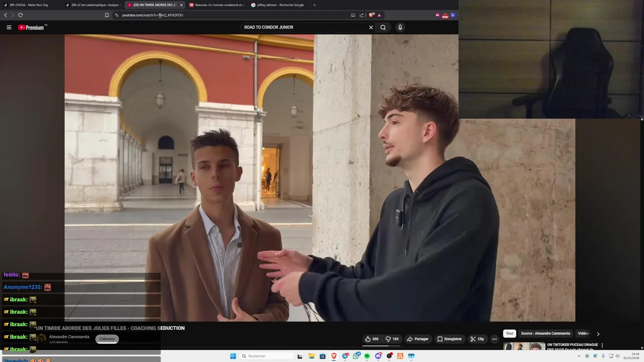Close the active YouTube browser tab
This screenshot has height=362, width=644.
tap(181, 5)
